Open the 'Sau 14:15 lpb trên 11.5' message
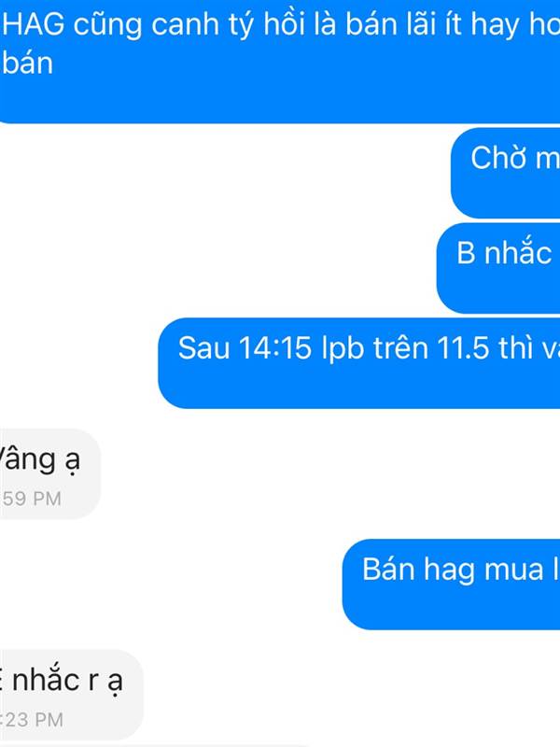 coord(359,363)
